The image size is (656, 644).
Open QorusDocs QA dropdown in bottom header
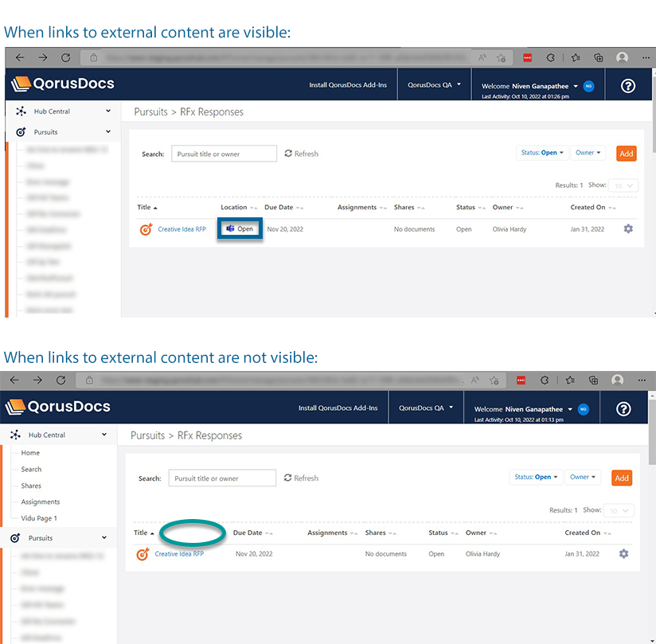point(426,408)
